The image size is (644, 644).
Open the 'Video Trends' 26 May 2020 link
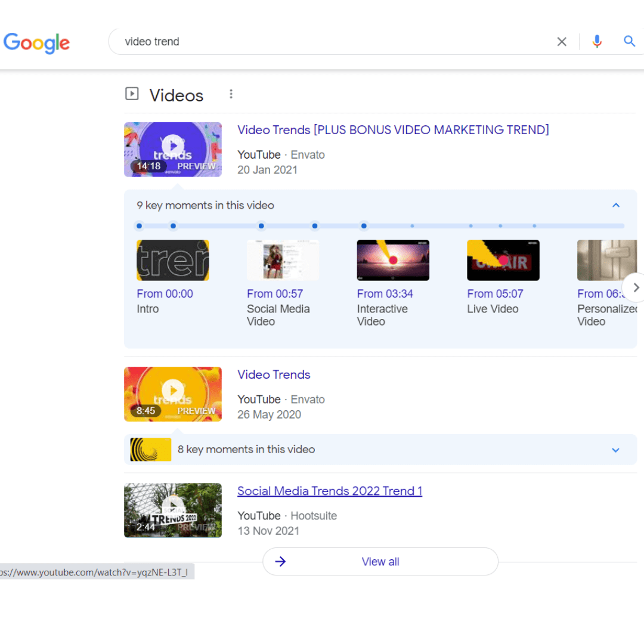[x=274, y=374]
